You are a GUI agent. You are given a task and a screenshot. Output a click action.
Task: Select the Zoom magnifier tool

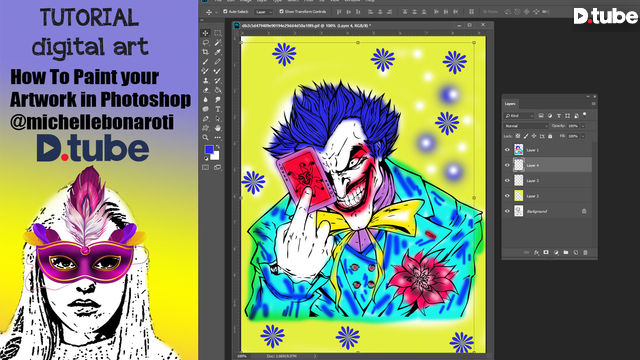click(205, 138)
